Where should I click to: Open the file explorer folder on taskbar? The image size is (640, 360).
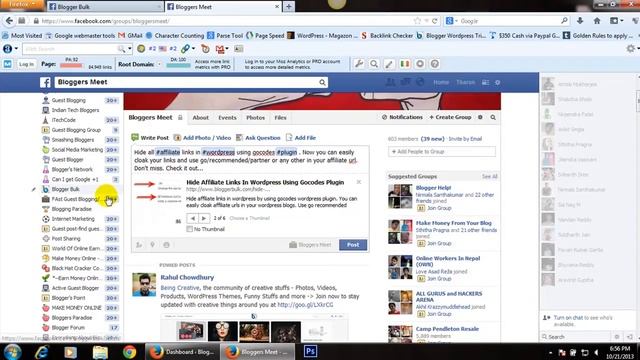point(100,352)
